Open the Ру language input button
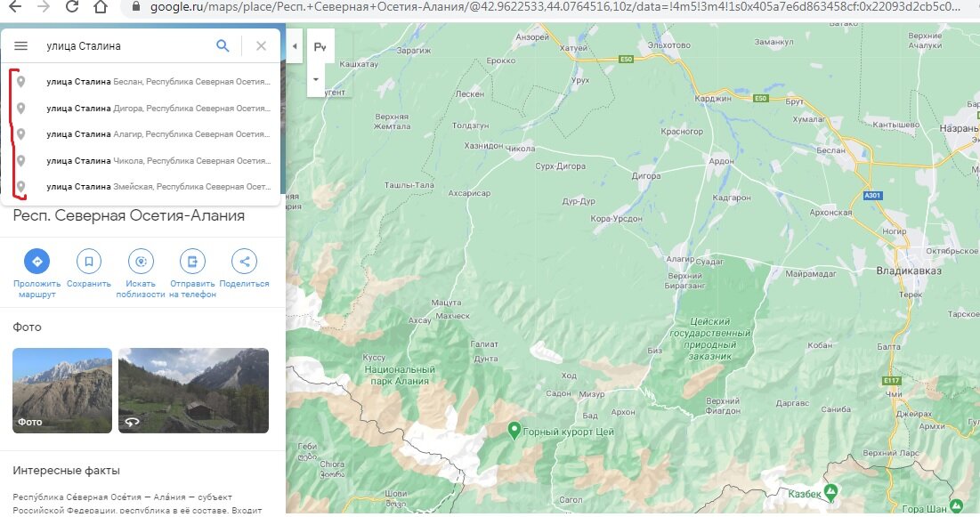The image size is (980, 517). point(320,47)
